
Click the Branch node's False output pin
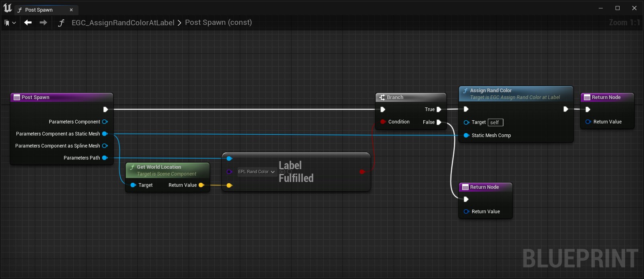(439, 122)
